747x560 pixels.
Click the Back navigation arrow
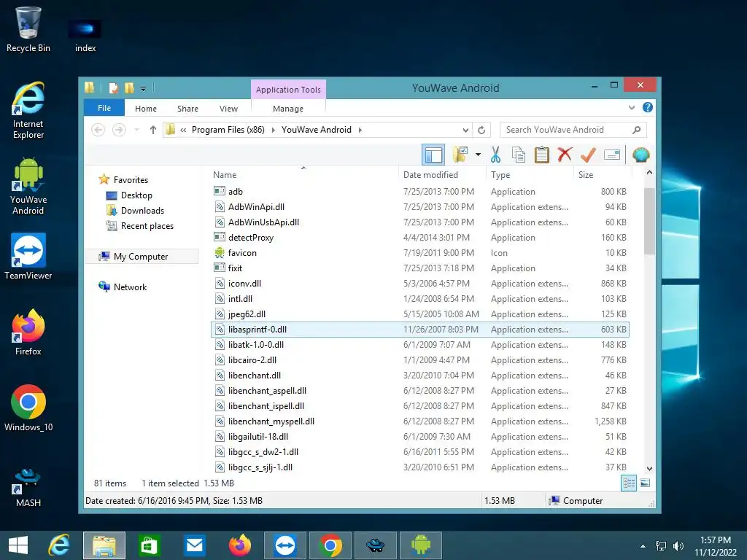pos(98,130)
